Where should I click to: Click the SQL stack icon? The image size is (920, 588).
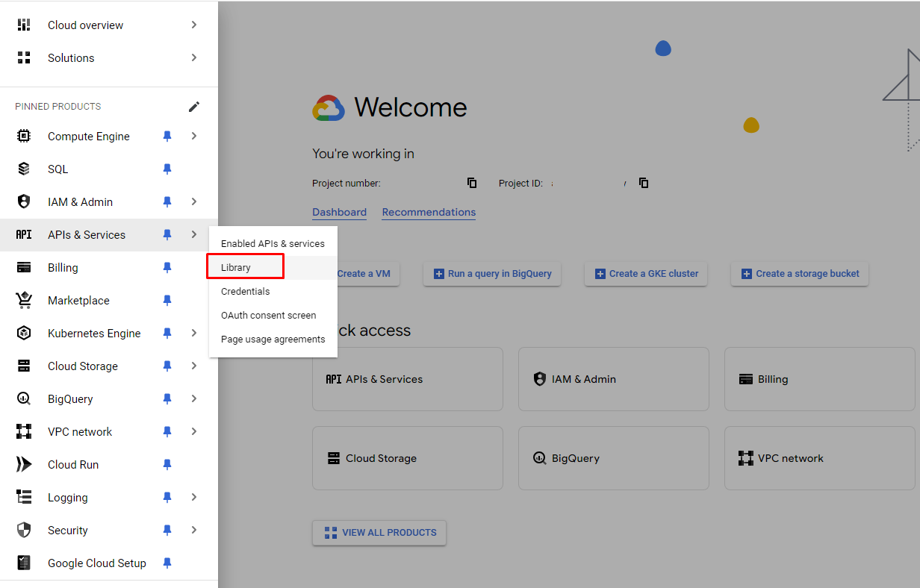[x=24, y=169]
